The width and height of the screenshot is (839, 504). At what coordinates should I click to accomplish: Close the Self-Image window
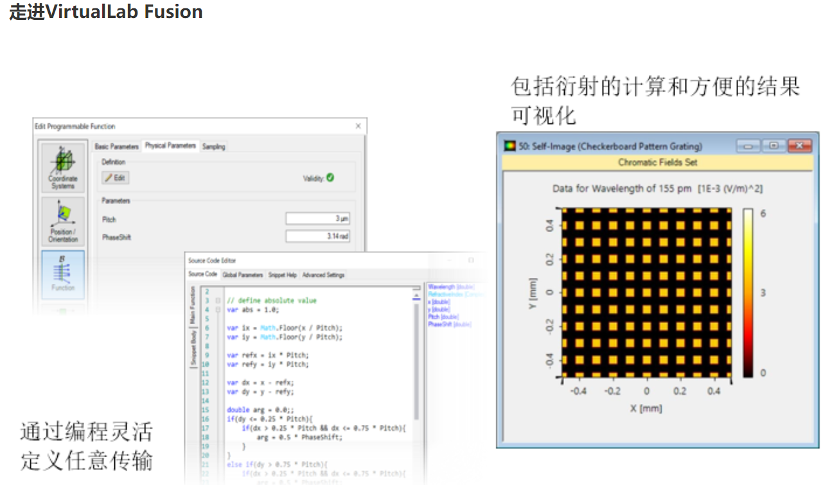coord(799,146)
